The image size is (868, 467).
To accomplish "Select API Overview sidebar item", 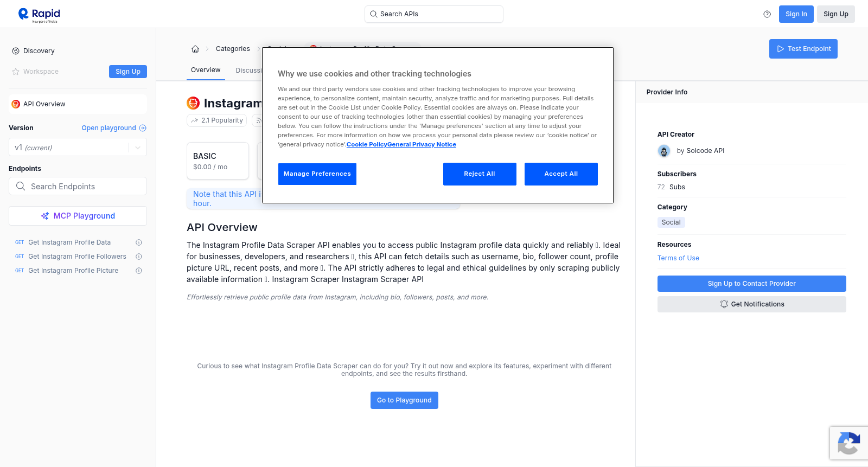I will tap(78, 104).
